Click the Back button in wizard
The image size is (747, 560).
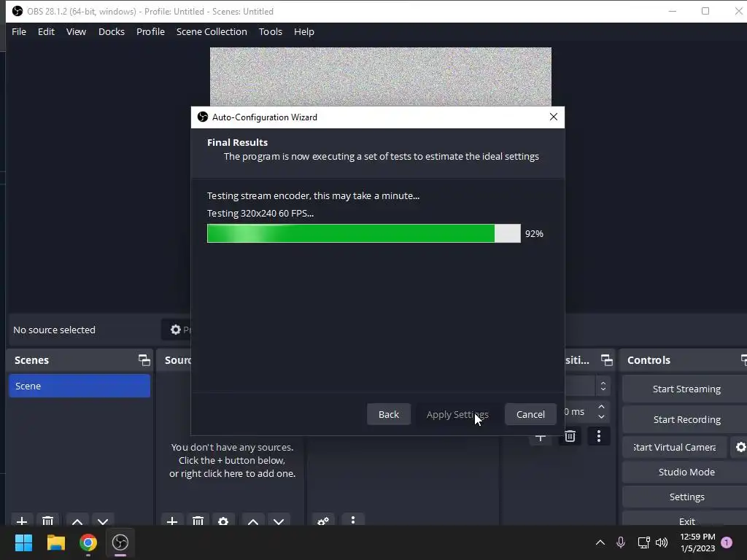(389, 414)
